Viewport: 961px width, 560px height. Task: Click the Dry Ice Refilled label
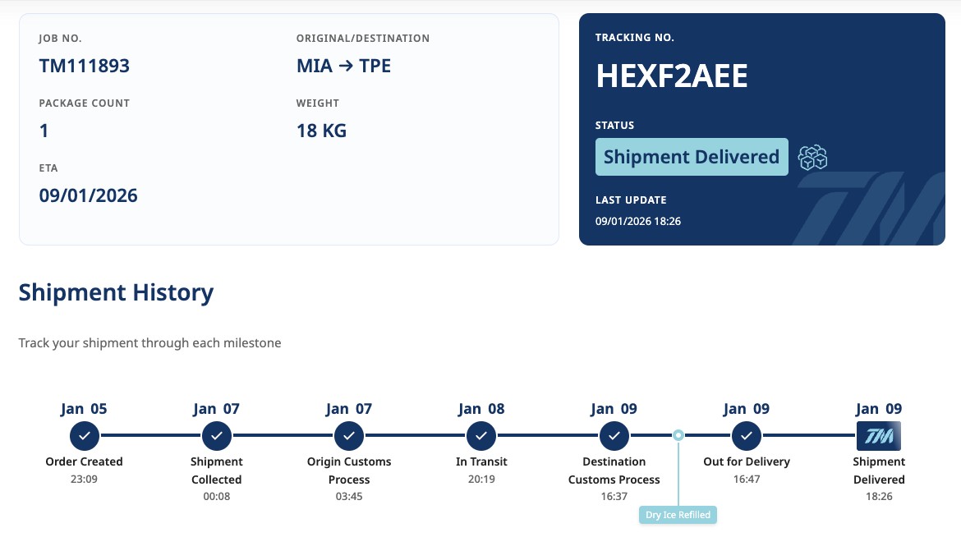[678, 516]
